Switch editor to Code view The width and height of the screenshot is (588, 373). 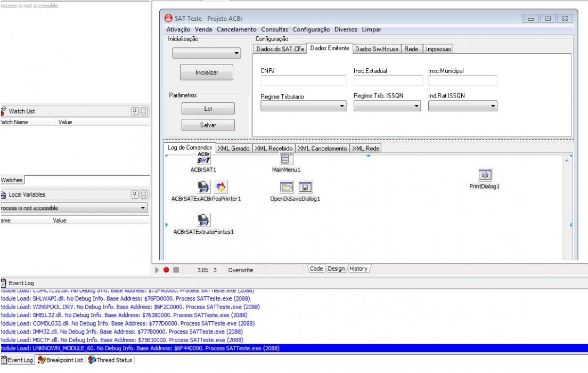coord(316,269)
